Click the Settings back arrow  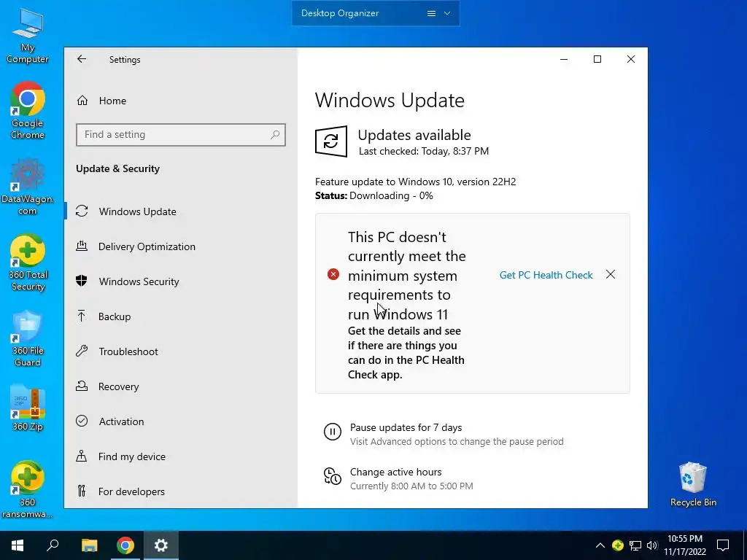pos(82,59)
